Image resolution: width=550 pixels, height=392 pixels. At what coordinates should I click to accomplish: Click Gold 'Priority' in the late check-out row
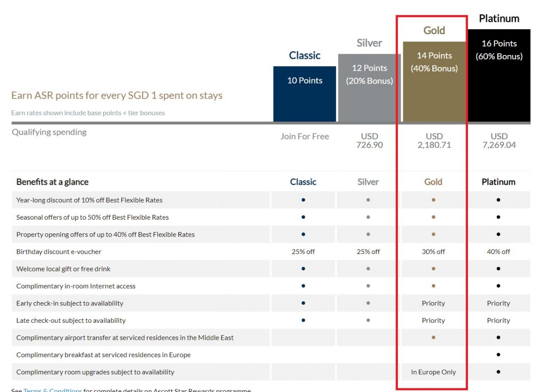click(434, 320)
